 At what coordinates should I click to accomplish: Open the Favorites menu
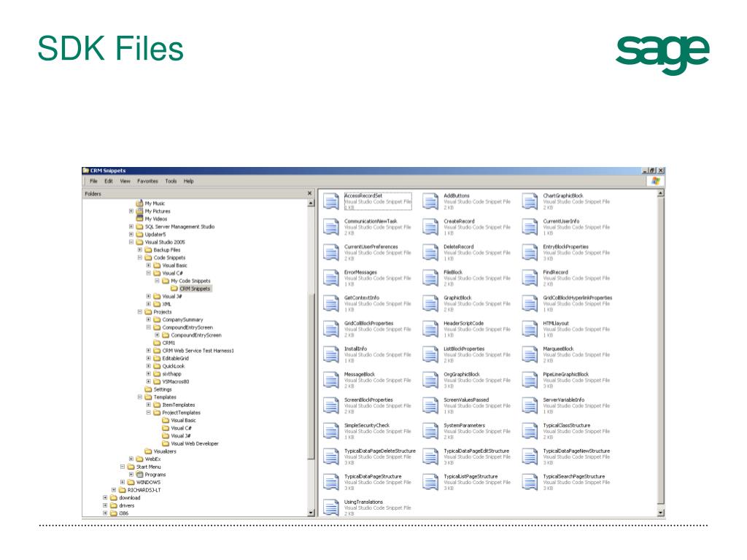tap(147, 181)
